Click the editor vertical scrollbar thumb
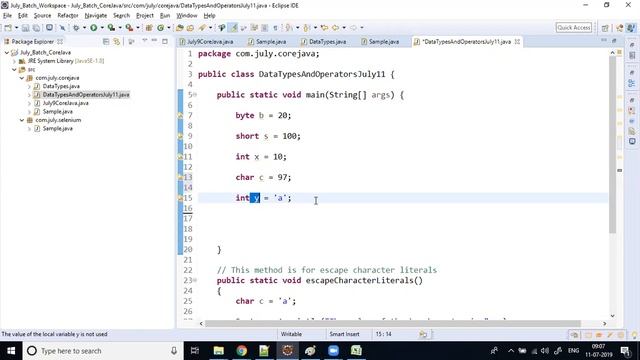Screen dimensions: 640x360 [612, 145]
